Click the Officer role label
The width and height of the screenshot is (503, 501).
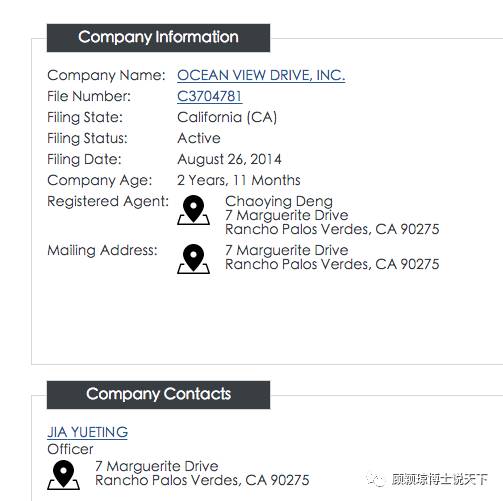click(x=70, y=449)
